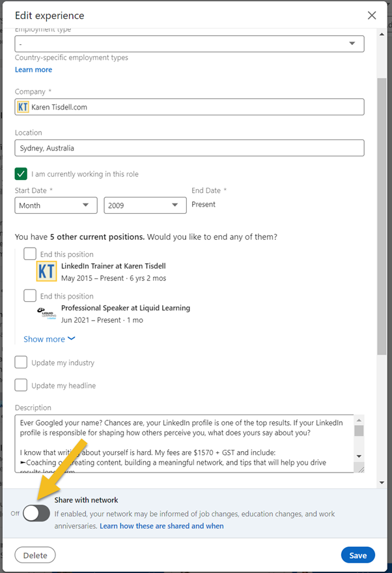This screenshot has height=573, width=392.
Task: Open Learn how these are shared and when
Action: (161, 526)
